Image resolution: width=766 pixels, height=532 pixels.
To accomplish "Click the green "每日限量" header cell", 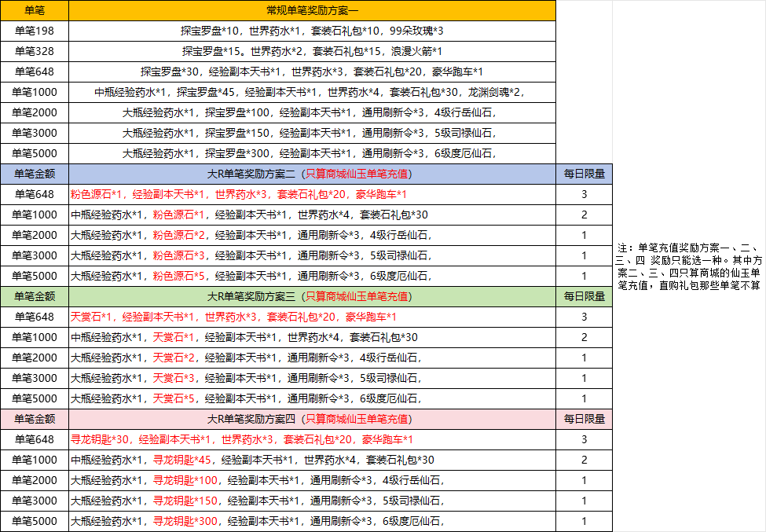I will point(584,296).
